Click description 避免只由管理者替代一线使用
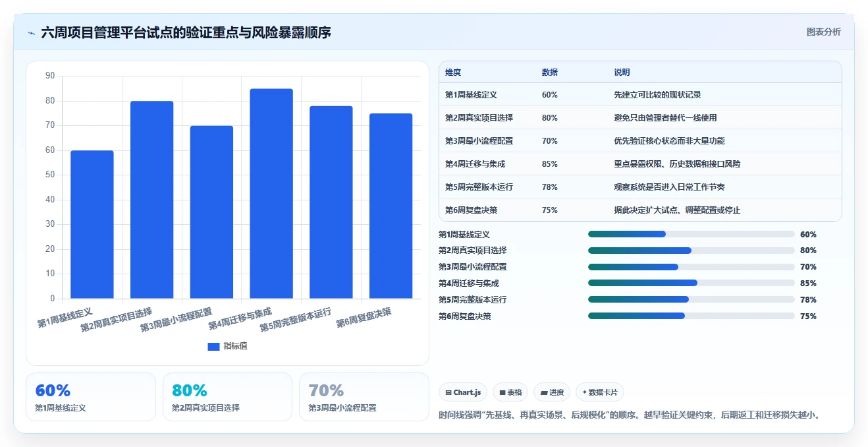The height and width of the screenshot is (447, 868). pyautogui.click(x=665, y=118)
